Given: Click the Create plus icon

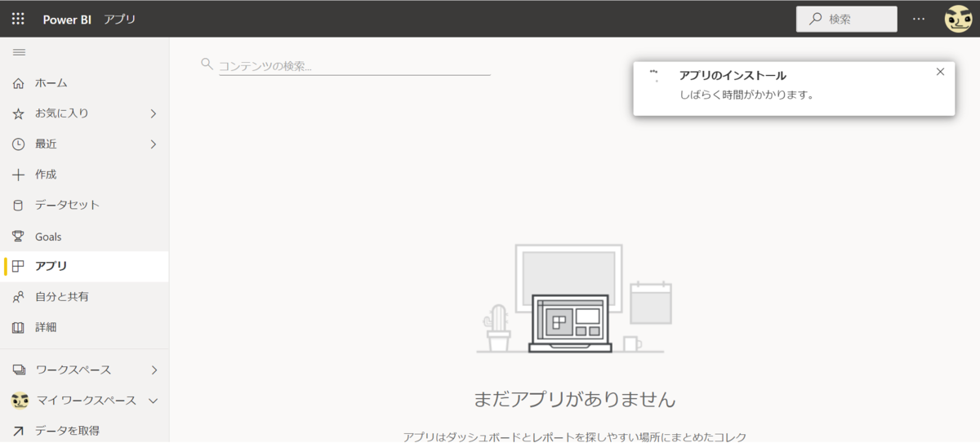Looking at the screenshot, I should [x=19, y=175].
